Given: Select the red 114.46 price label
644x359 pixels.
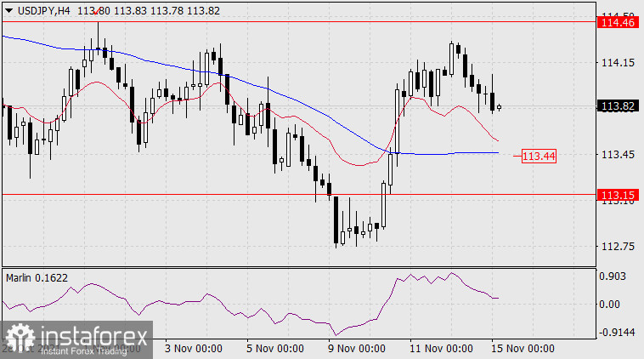Looking at the screenshot, I should point(618,22).
